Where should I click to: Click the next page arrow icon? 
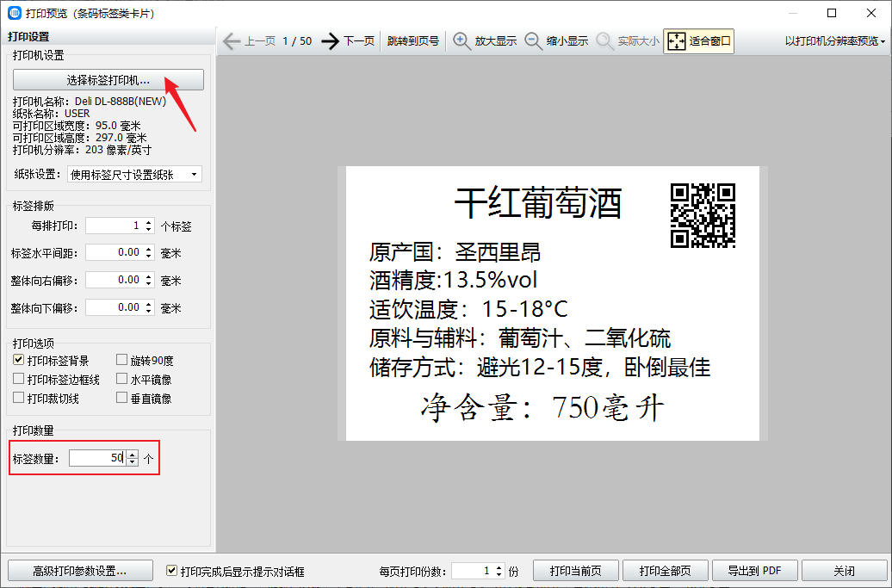coord(331,41)
